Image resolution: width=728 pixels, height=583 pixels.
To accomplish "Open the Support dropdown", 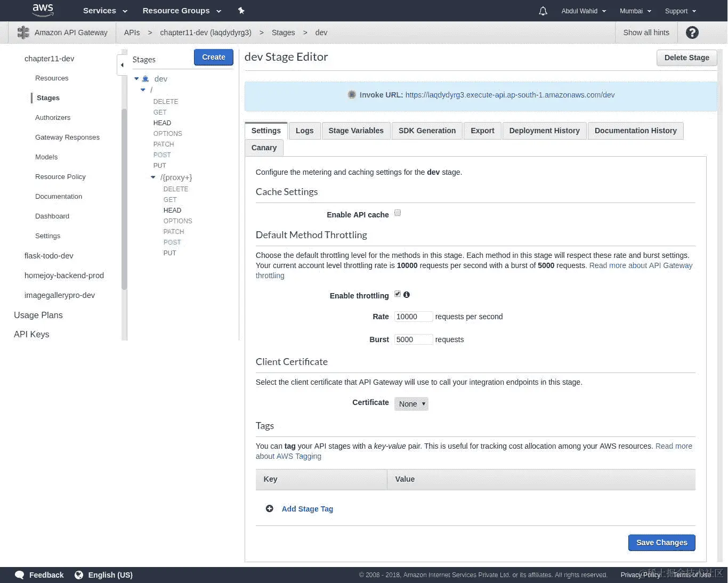I will [681, 11].
